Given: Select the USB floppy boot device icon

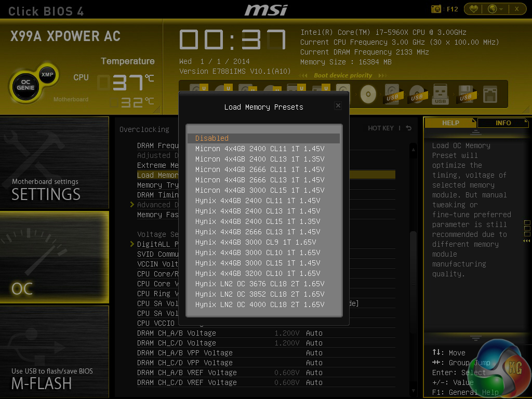Looking at the screenshot, I should tap(467, 95).
